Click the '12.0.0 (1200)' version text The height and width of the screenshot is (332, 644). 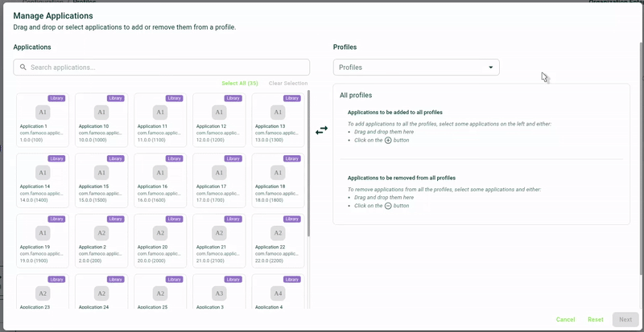210,140
